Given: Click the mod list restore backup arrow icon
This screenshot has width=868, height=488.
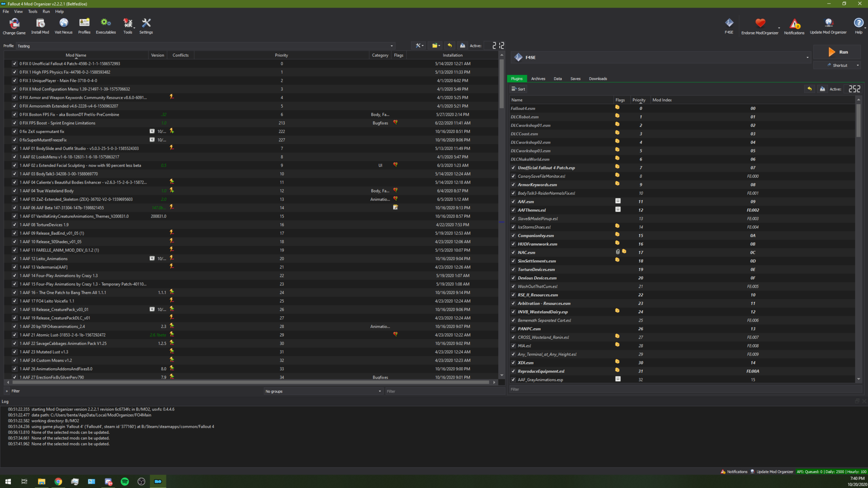Looking at the screenshot, I should pyautogui.click(x=449, y=45).
